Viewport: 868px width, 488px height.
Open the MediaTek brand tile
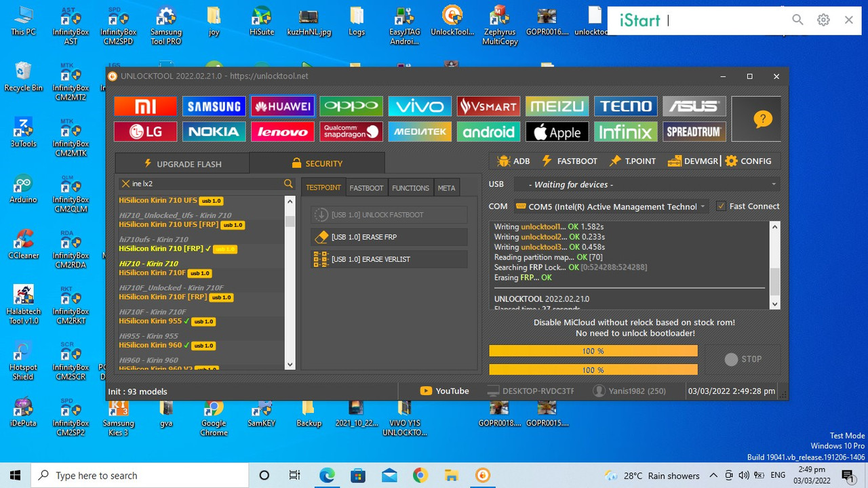(419, 131)
